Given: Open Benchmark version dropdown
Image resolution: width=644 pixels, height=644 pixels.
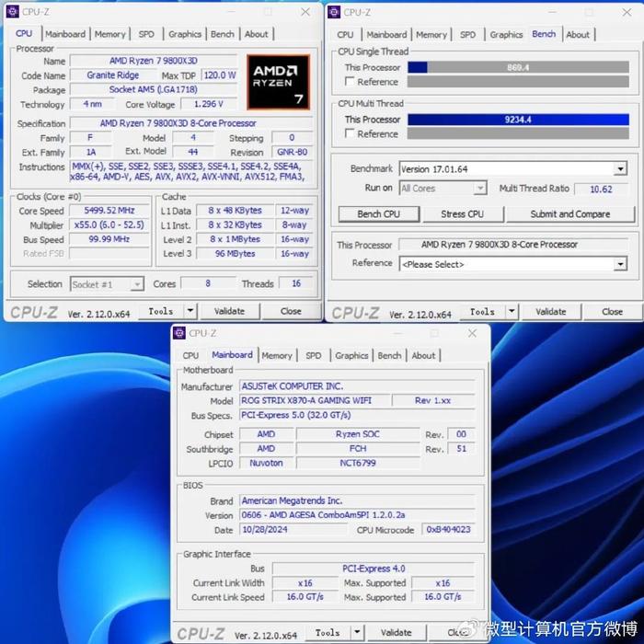Looking at the screenshot, I should coord(620,168).
